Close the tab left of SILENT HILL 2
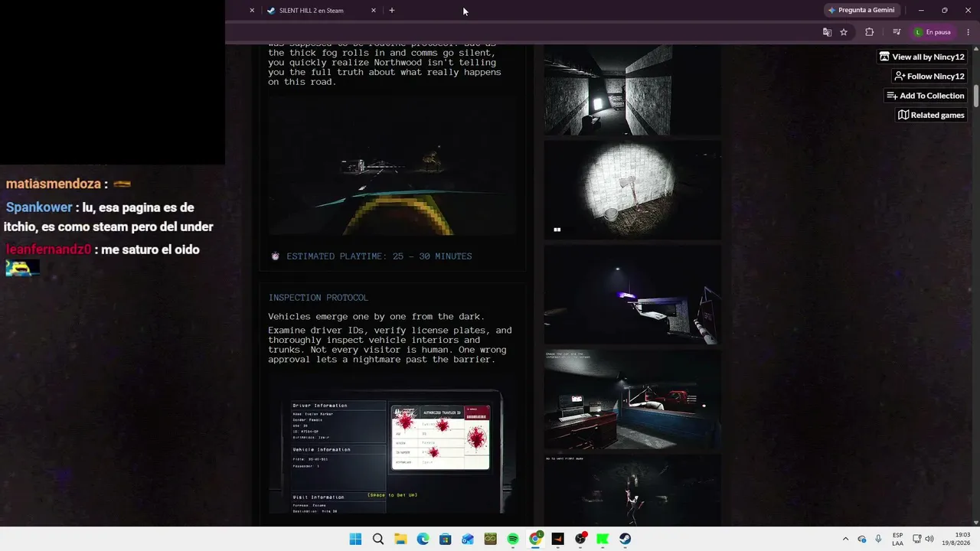The image size is (980, 551). coord(252,11)
